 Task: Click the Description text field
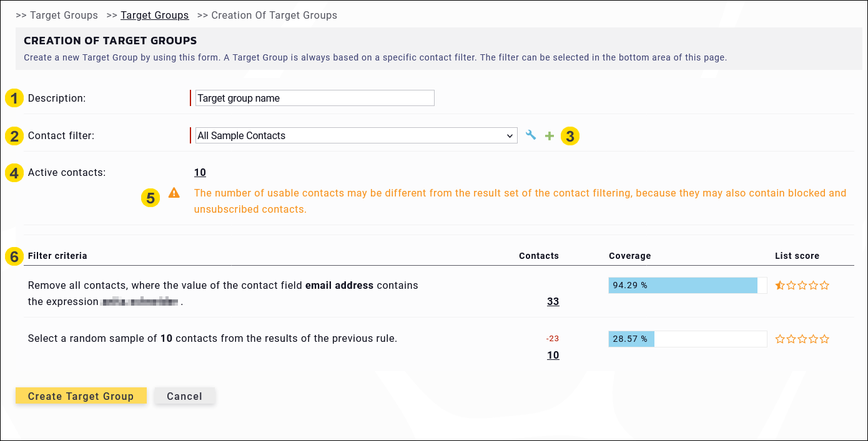coord(315,98)
